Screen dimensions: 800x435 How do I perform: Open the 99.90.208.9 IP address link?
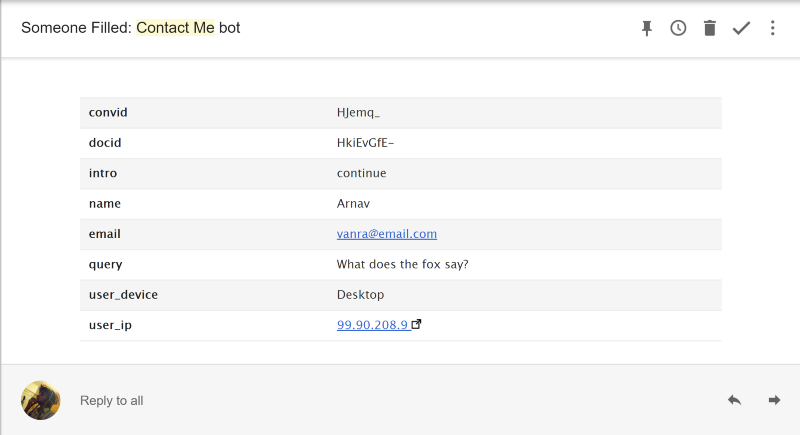coord(372,325)
